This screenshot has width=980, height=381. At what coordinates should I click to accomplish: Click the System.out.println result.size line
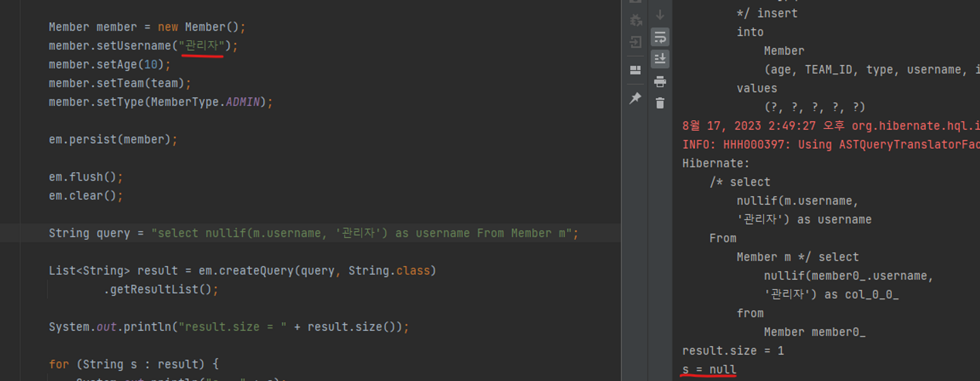(x=229, y=327)
